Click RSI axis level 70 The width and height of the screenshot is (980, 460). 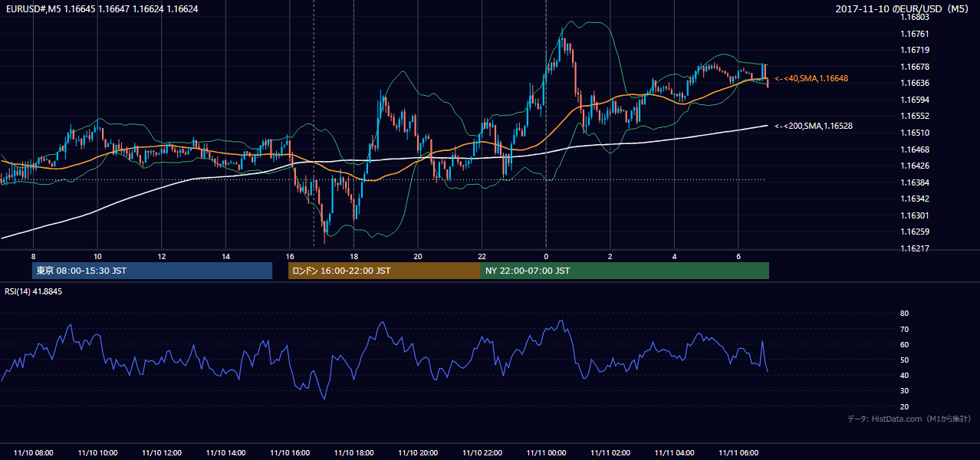904,329
